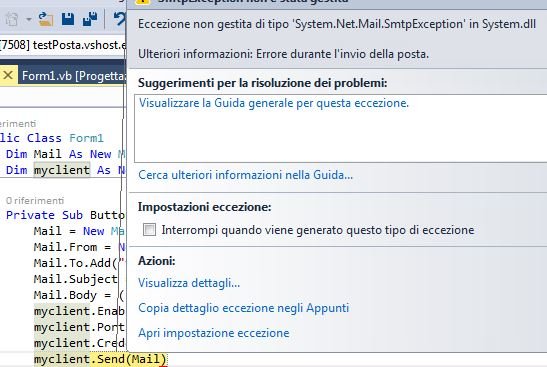This screenshot has width=547, height=367.
Task: Open Visualizza dettagli action link
Action: click(x=189, y=283)
